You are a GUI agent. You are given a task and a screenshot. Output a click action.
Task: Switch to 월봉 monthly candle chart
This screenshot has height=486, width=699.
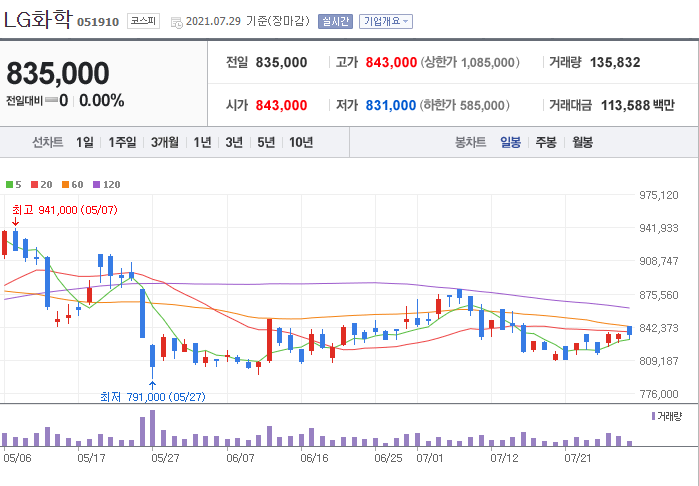[x=582, y=142]
